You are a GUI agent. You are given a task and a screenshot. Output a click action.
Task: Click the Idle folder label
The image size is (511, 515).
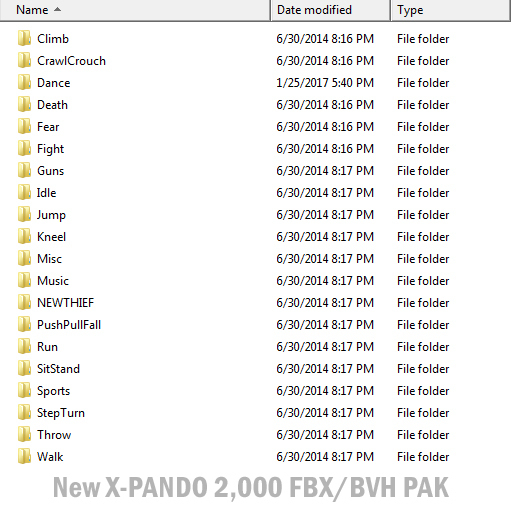point(46,193)
